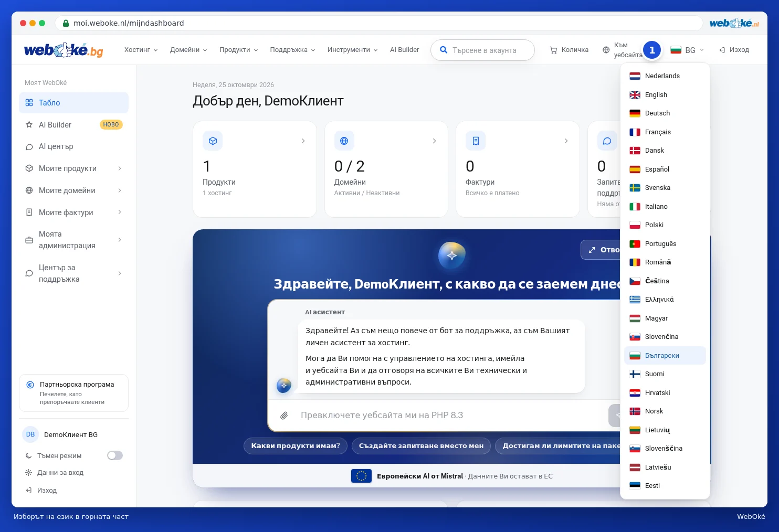Click the sun icon beside Данни за вход
Screen dimensions: 779x532
pyautogui.click(x=29, y=473)
